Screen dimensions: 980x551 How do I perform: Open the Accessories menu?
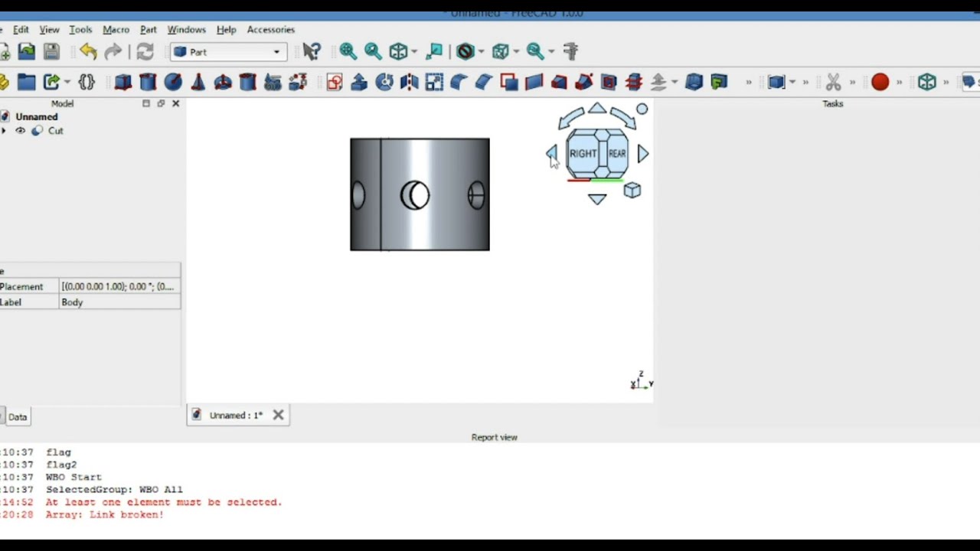coord(270,29)
